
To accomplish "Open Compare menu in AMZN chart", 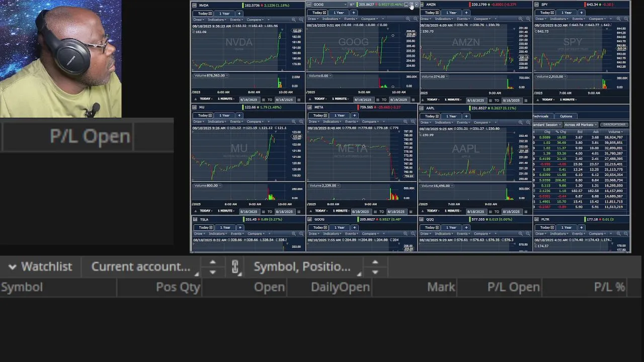I will [482, 19].
